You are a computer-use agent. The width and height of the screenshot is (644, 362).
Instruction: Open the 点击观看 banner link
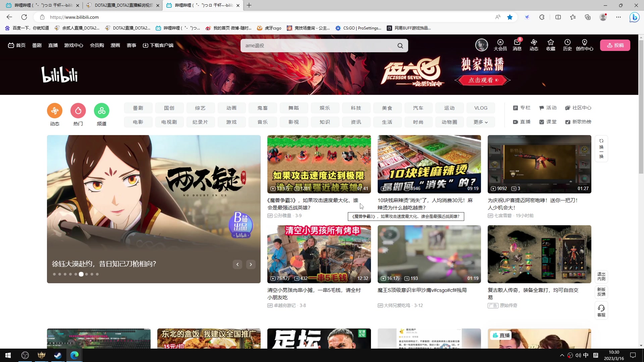pos(482,80)
